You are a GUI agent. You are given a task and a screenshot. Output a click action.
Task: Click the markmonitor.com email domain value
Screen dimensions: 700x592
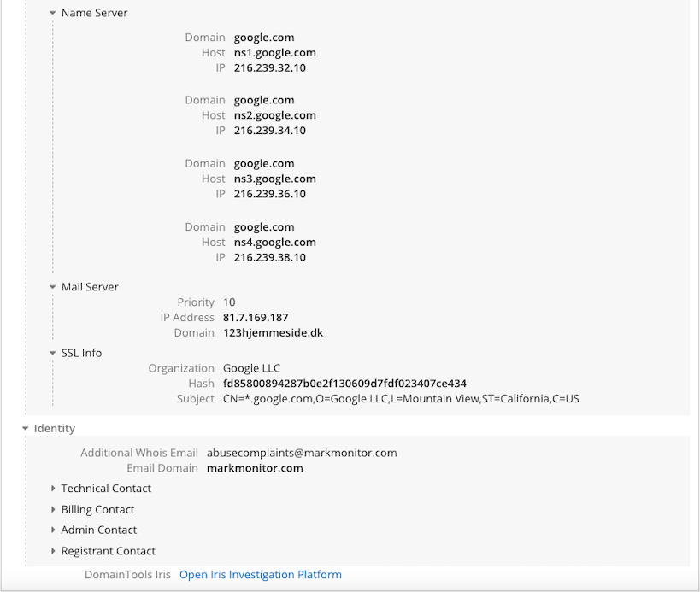pos(255,468)
